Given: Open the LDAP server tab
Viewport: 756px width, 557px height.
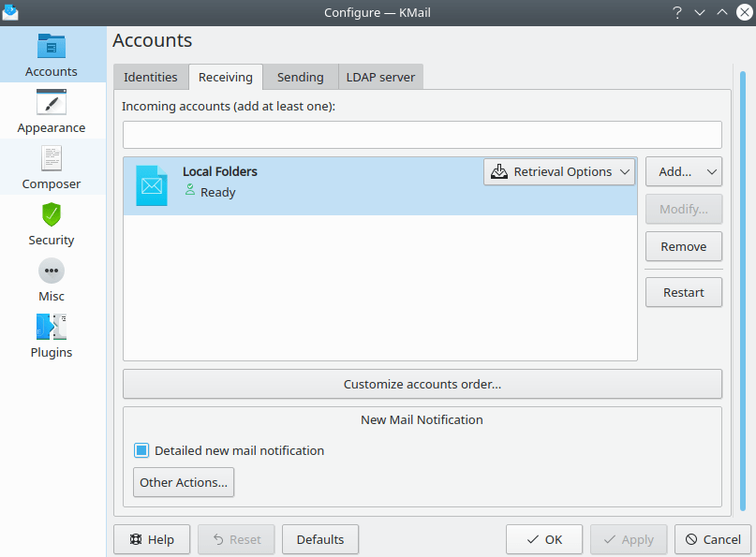Looking at the screenshot, I should point(380,77).
